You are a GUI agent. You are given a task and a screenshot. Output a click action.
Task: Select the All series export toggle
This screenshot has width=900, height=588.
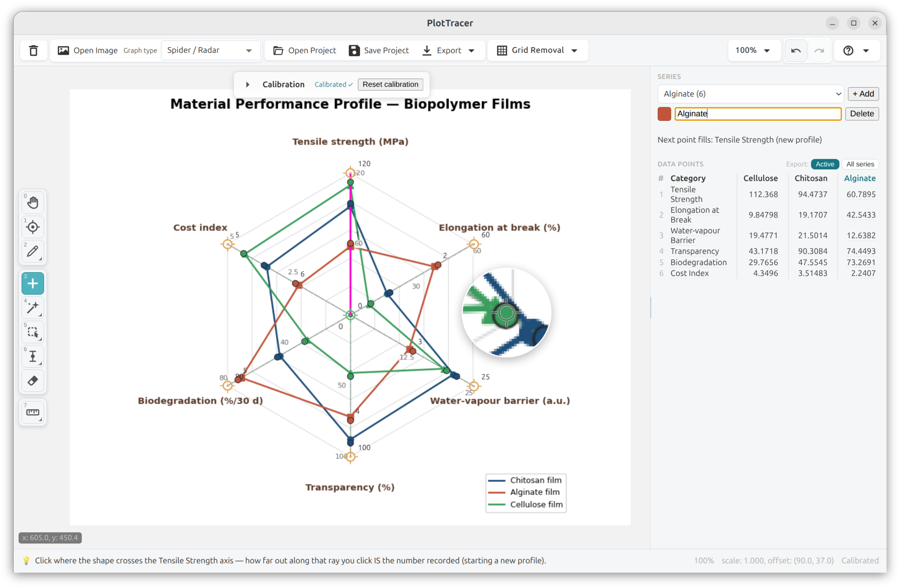click(x=860, y=164)
